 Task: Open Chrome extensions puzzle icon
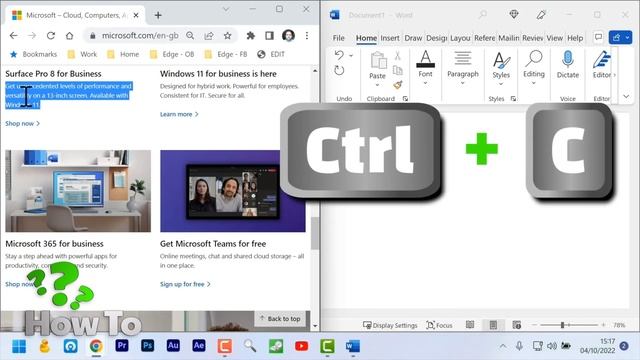coord(251,36)
